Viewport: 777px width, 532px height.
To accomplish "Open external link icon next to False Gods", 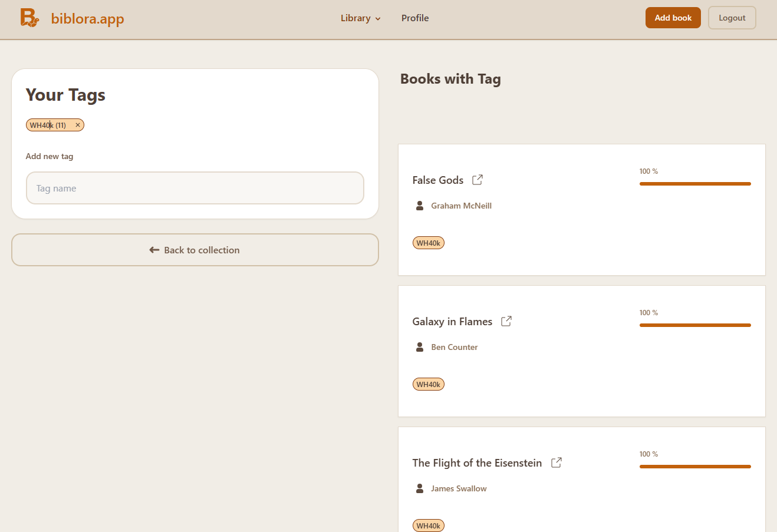I will 478,180.
